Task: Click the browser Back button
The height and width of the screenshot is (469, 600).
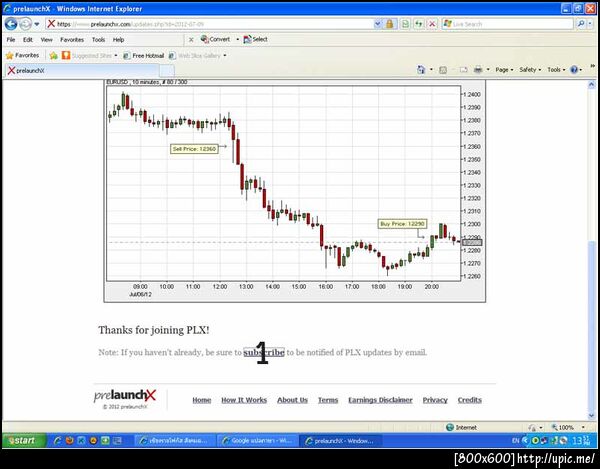Action: [11, 24]
